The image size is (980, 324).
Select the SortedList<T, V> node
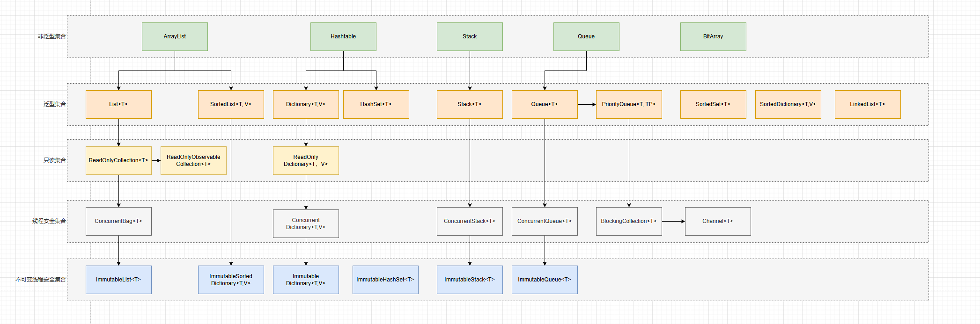point(231,104)
